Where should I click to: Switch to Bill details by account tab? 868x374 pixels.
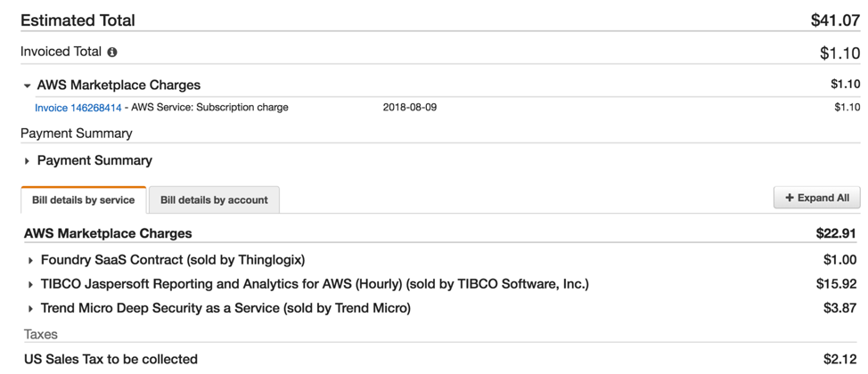[x=214, y=200]
